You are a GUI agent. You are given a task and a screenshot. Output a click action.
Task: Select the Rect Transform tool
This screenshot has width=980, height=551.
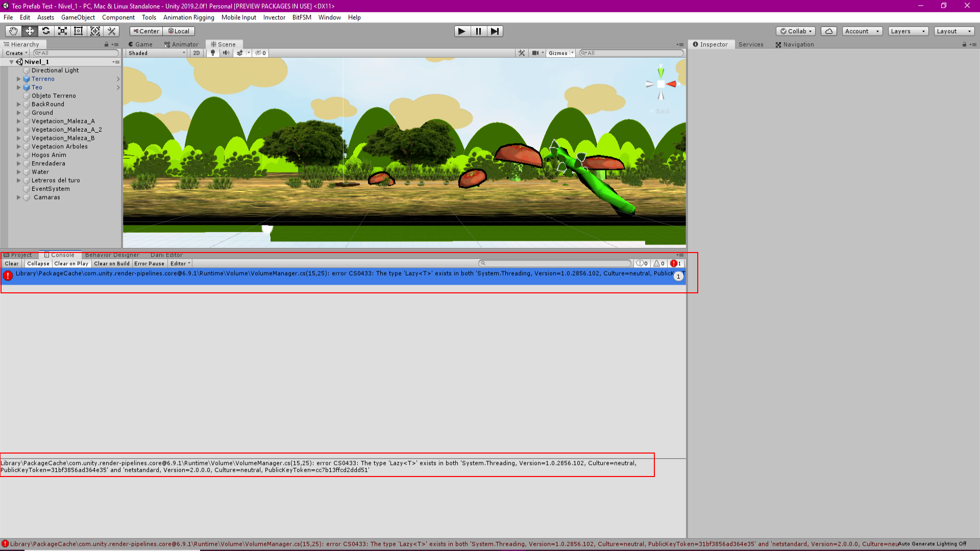[x=79, y=31]
